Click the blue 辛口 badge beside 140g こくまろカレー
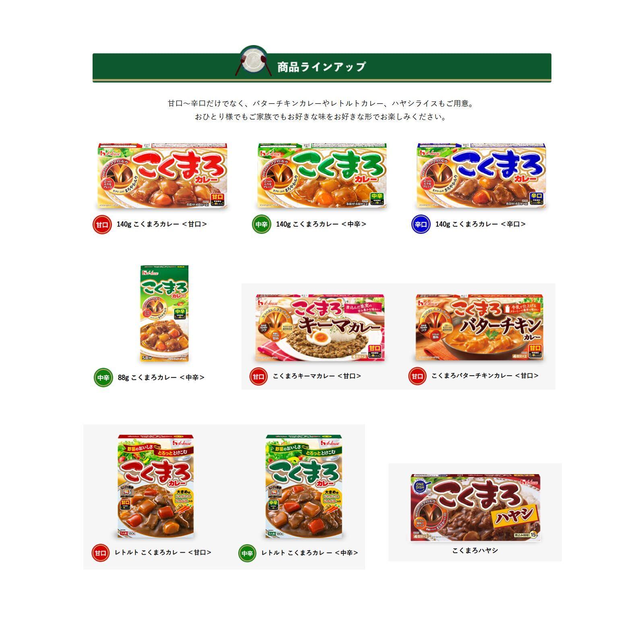Image resolution: width=644 pixels, height=644 pixels. click(x=421, y=225)
